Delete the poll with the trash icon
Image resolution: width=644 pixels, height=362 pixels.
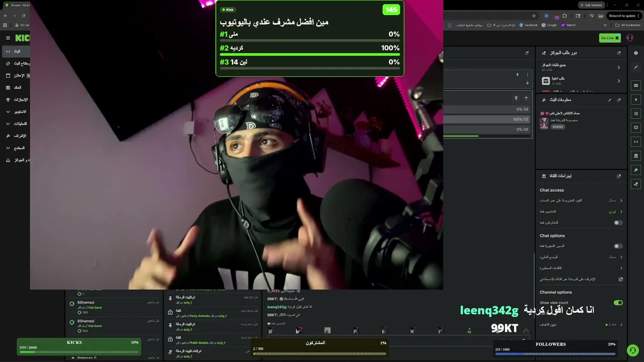pyautogui.click(x=516, y=98)
